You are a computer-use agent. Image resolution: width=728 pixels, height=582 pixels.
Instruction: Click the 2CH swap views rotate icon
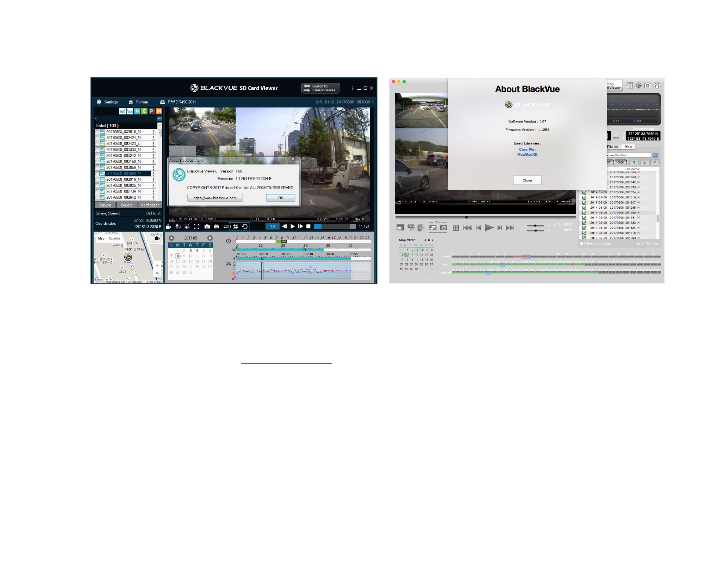tap(245, 226)
